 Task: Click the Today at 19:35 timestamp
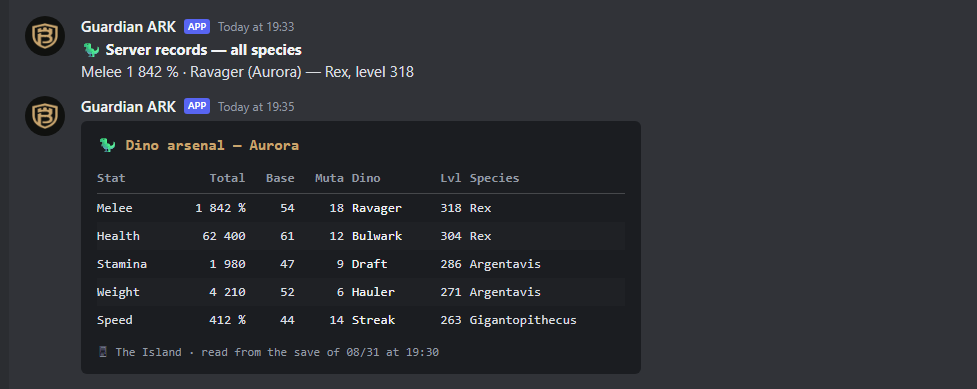(256, 107)
